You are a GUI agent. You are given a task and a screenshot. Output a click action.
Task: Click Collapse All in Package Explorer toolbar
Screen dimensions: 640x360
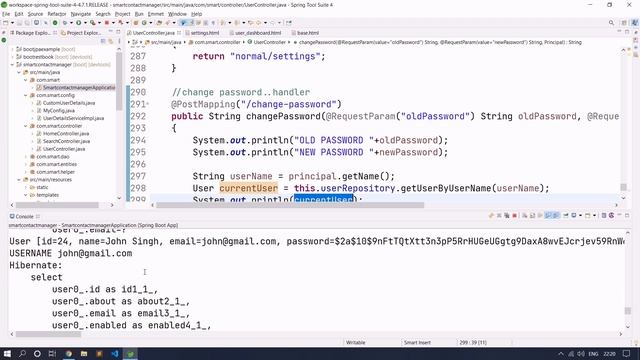(103, 41)
